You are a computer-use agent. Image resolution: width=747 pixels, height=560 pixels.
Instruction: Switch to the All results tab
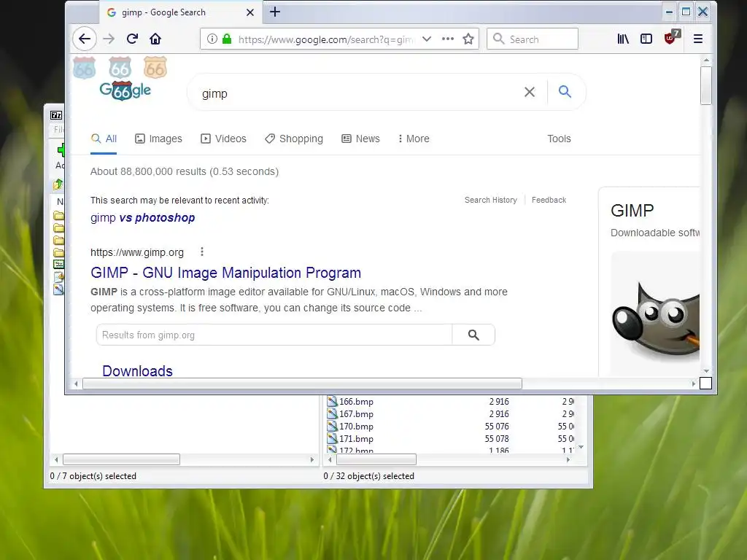(104, 139)
